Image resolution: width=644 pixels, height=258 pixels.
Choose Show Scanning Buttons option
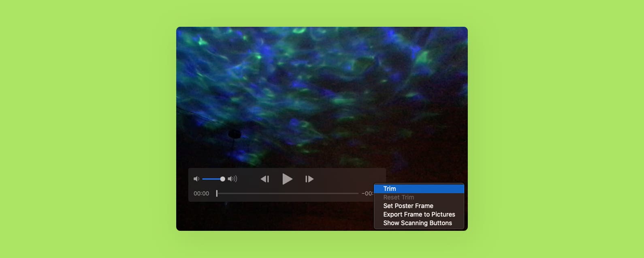419,223
